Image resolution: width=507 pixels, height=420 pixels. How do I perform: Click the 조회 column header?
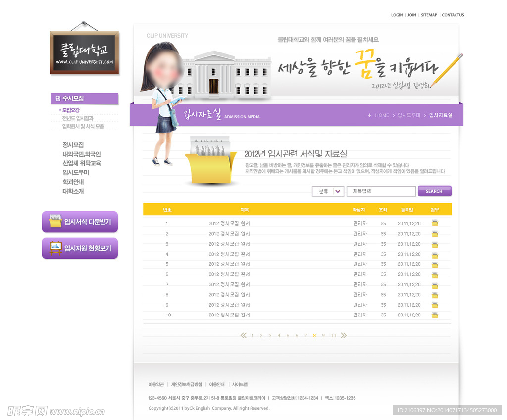click(383, 210)
